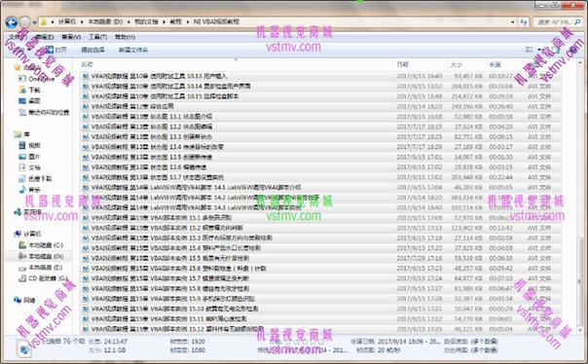Viewport: 588px width, 364px height.
Task: Select CD 驱动器 (G:) drive
Action: point(43,278)
